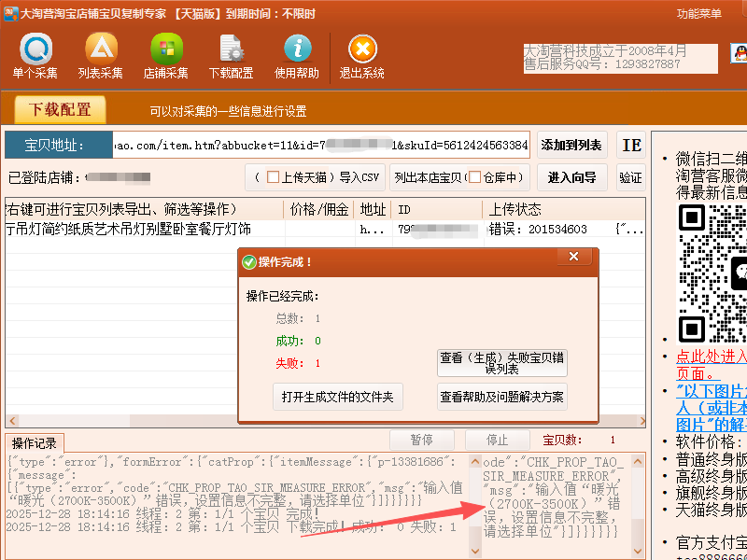Click the 进入向导 button
The image size is (747, 560).
click(x=572, y=177)
